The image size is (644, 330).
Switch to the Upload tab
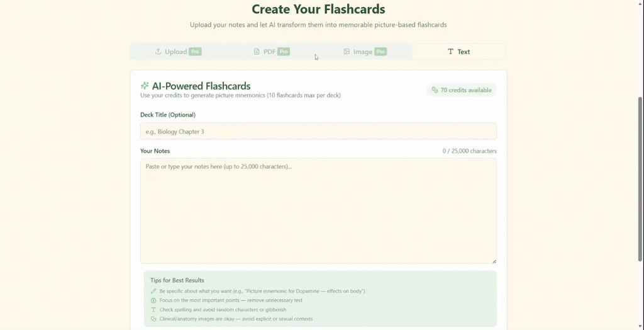(x=175, y=52)
